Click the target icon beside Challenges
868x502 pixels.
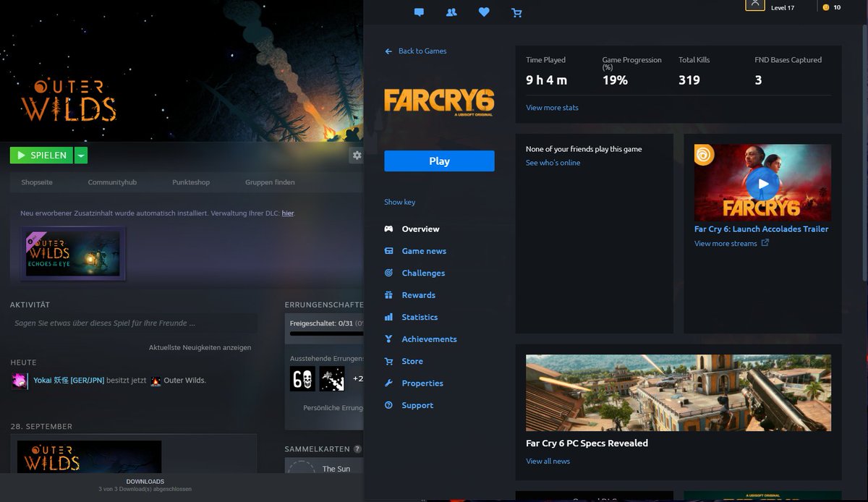(x=388, y=273)
